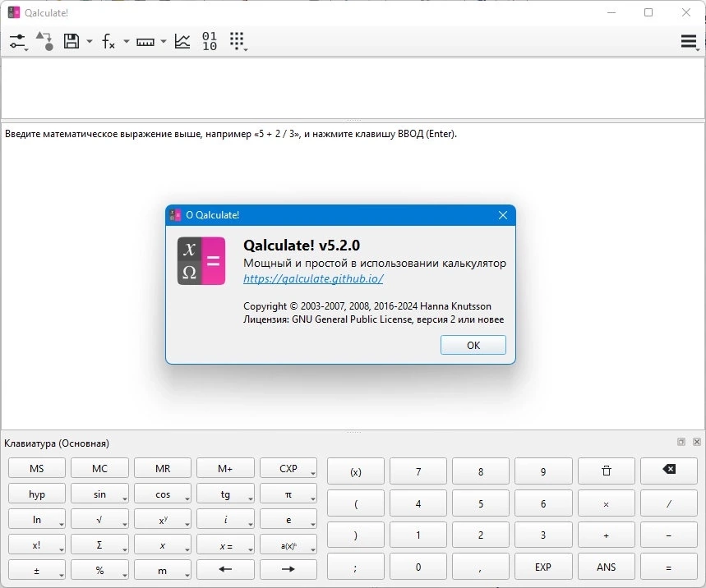Click the tg tangent key

click(225, 494)
